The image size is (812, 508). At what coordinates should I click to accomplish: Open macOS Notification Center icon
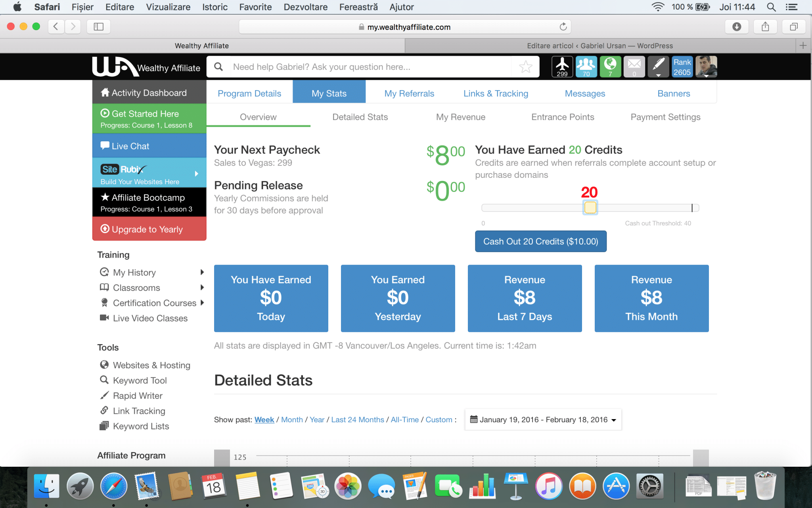[792, 7]
